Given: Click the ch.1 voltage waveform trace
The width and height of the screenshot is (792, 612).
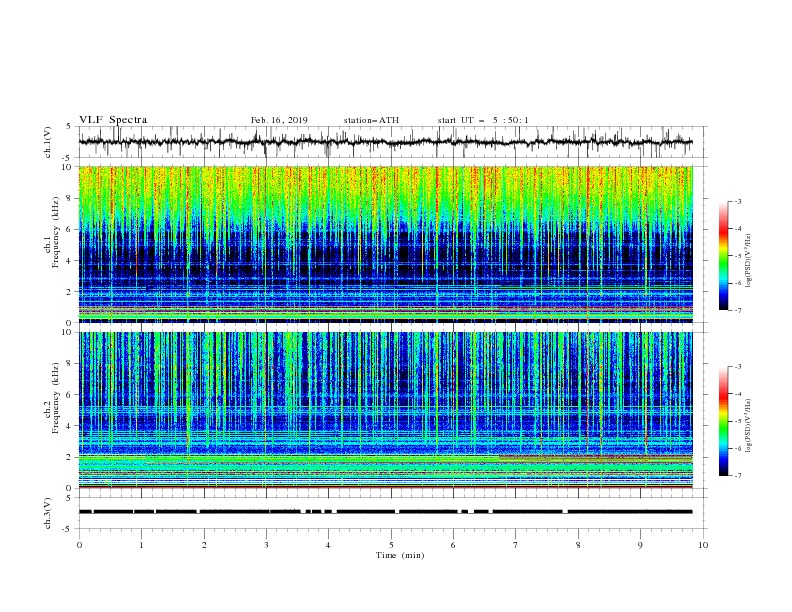Looking at the screenshot, I should click(x=385, y=142).
